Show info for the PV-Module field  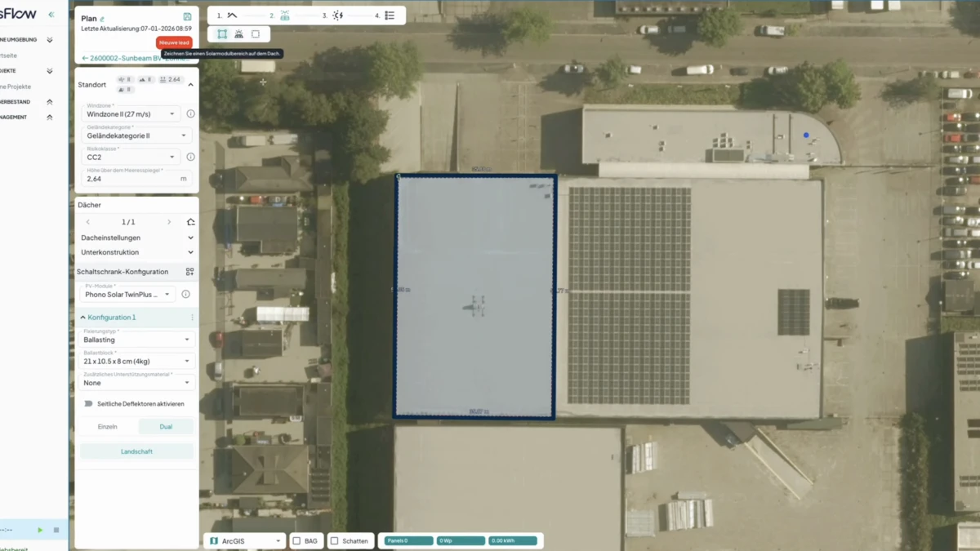point(186,295)
